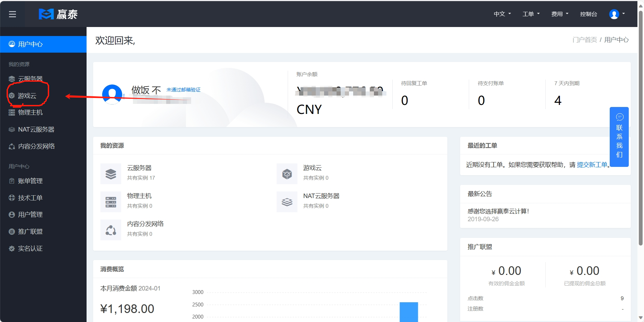644x322 pixels.
Task: Expand the caret next to user avatar
Action: [624, 14]
